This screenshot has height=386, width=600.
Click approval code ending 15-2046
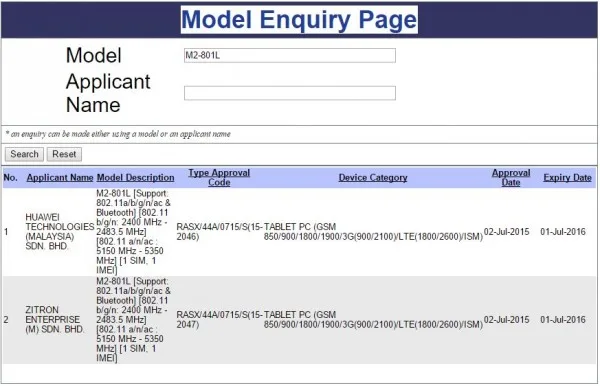pyautogui.click(x=219, y=231)
